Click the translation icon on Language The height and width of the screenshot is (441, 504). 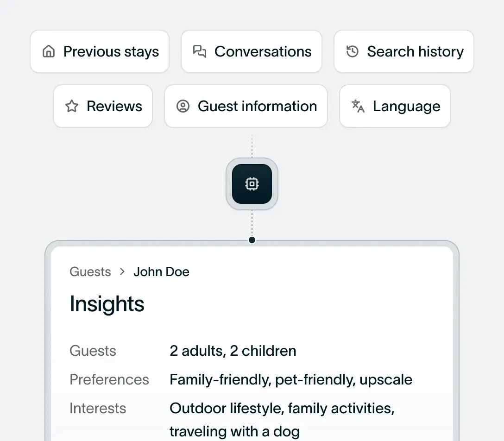[x=357, y=106]
